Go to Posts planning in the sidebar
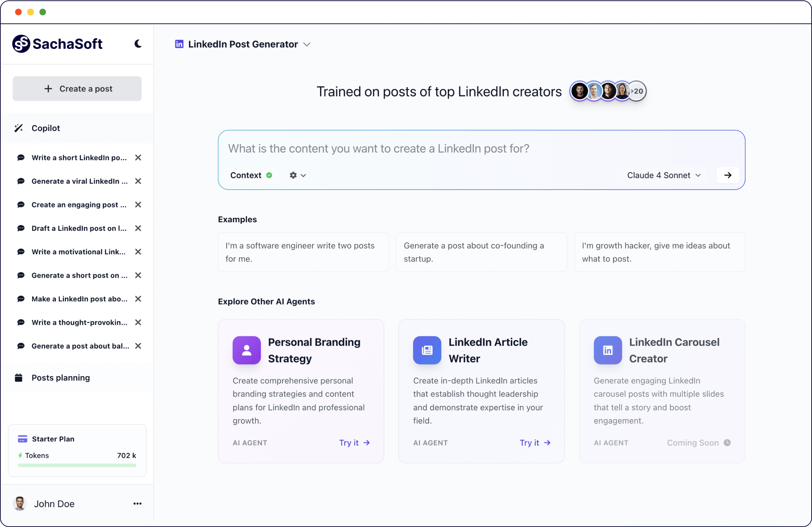The image size is (812, 527). pyautogui.click(x=60, y=378)
